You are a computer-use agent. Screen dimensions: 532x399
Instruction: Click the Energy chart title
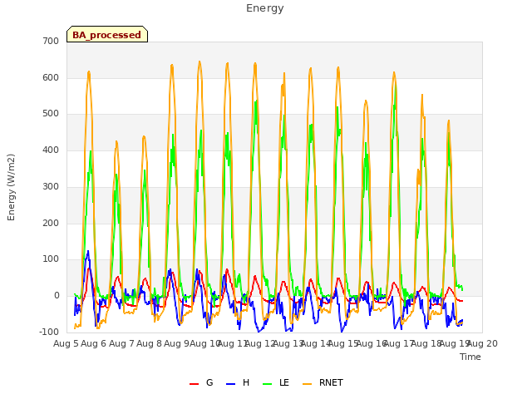tap(265, 8)
